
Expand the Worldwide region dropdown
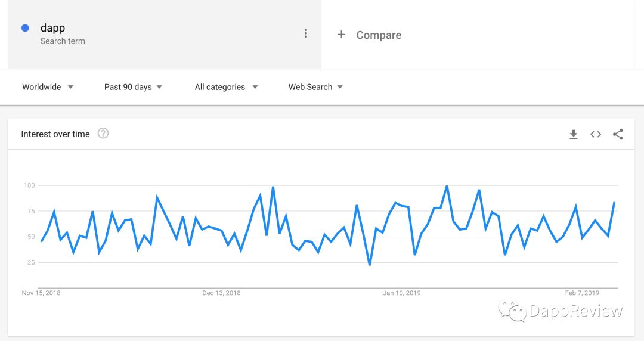tap(48, 87)
